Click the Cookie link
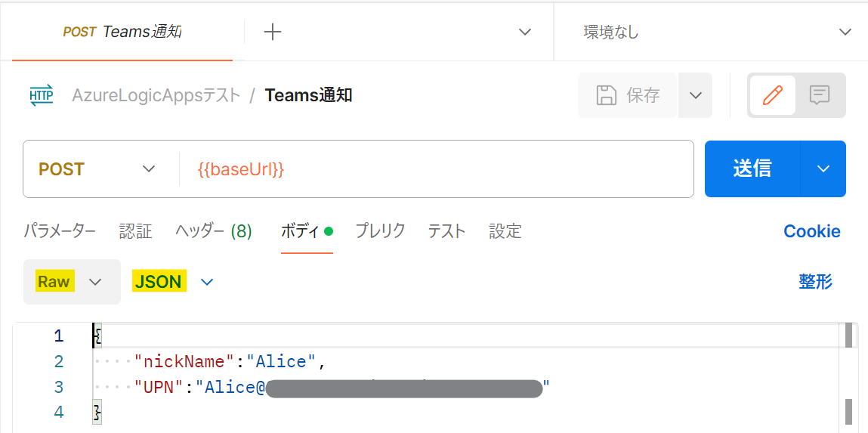The height and width of the screenshot is (433, 868). 812,231
